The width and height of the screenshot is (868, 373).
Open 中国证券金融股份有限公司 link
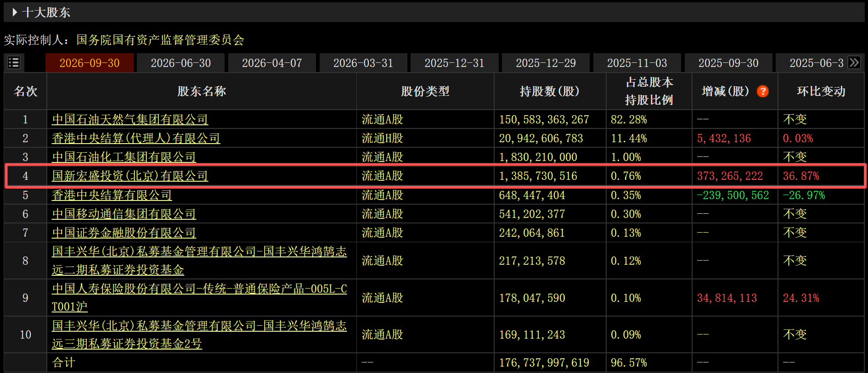point(124,233)
